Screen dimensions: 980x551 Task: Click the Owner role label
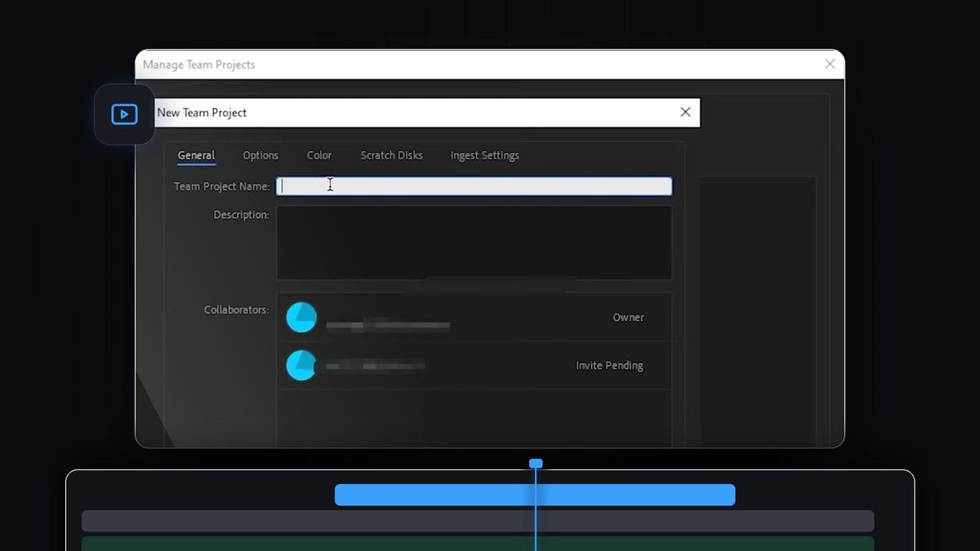click(x=629, y=318)
